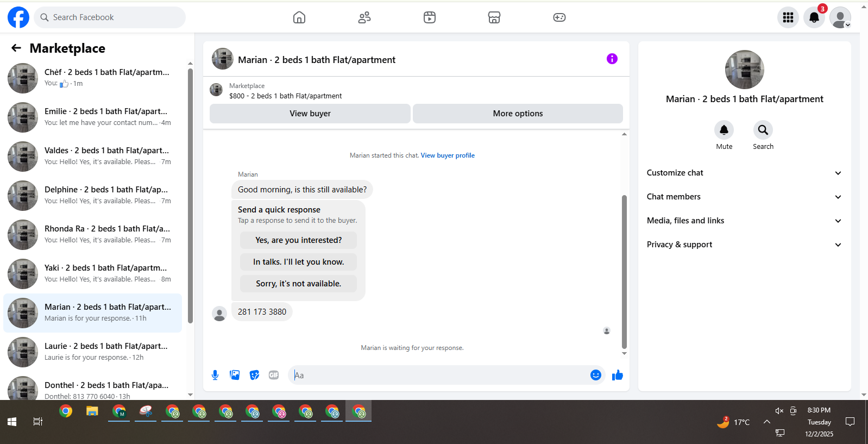This screenshot has width=868, height=444.
Task: Click the chat messages scrollbar
Action: coord(624,272)
